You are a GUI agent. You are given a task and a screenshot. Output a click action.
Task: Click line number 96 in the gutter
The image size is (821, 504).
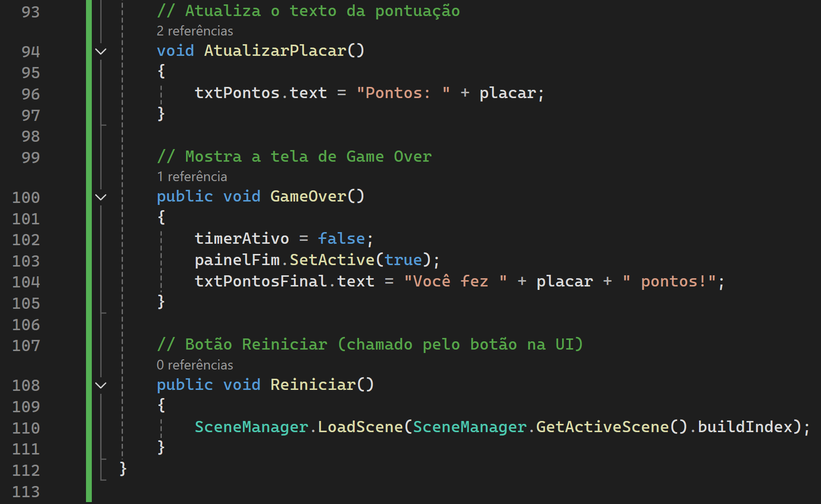(30, 94)
